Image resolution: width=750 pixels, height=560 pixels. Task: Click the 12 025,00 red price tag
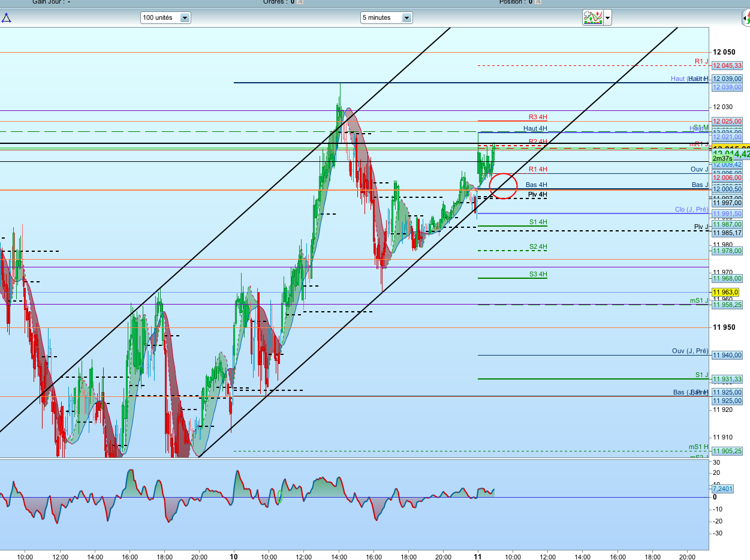(727, 121)
